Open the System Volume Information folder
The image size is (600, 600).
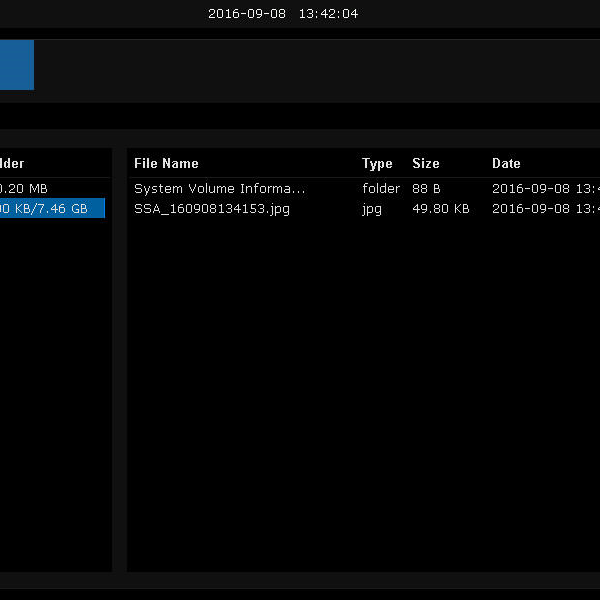coord(219,188)
